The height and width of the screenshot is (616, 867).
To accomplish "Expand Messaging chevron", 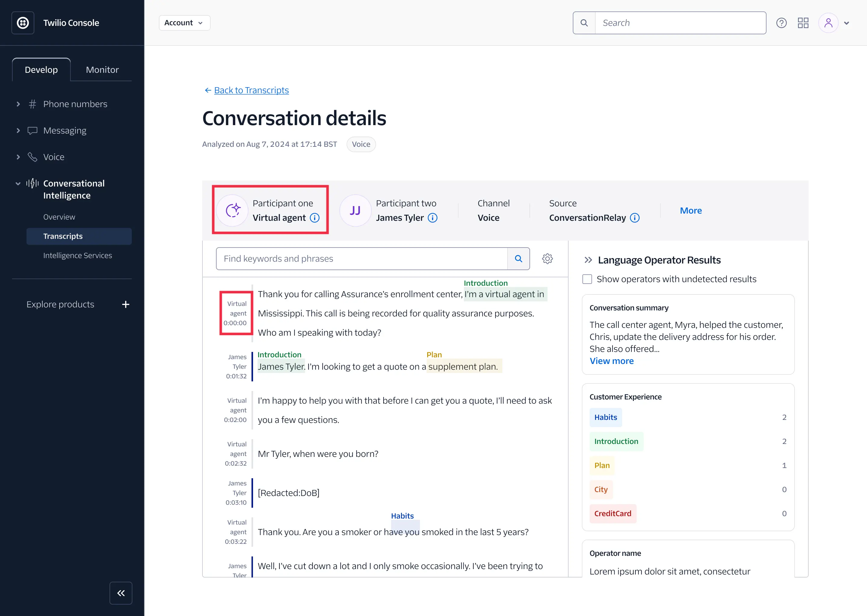I will click(18, 131).
